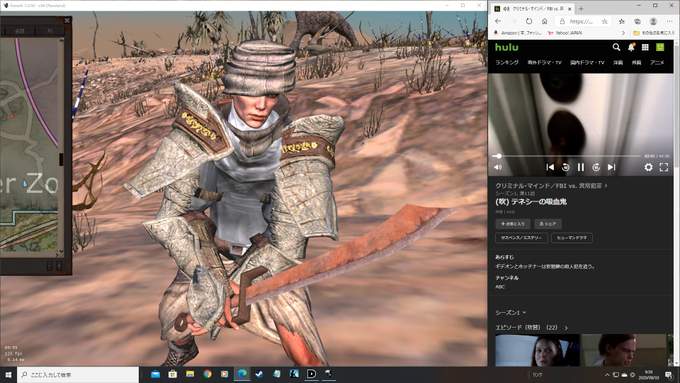680x383 pixels.
Task: Toggle fullscreen in the Hulu player
Action: pyautogui.click(x=664, y=167)
